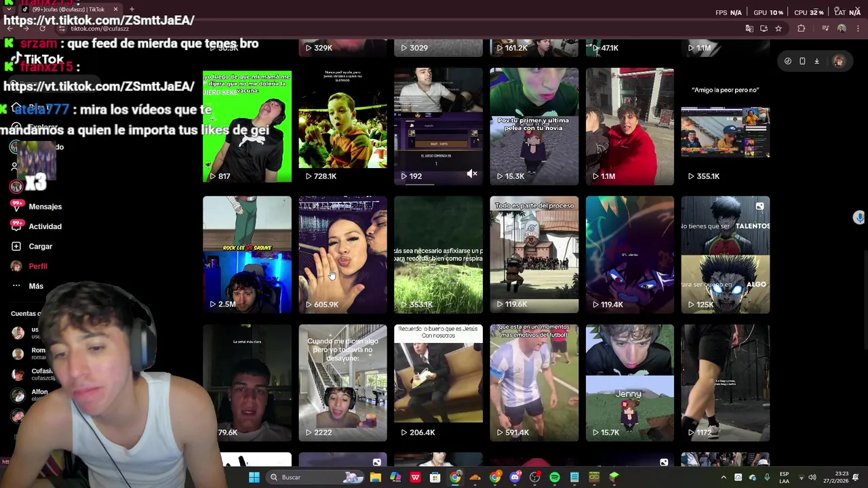Viewport: 868px width, 488px height.
Task: Click the taskbar Buscar search box
Action: coord(316,477)
